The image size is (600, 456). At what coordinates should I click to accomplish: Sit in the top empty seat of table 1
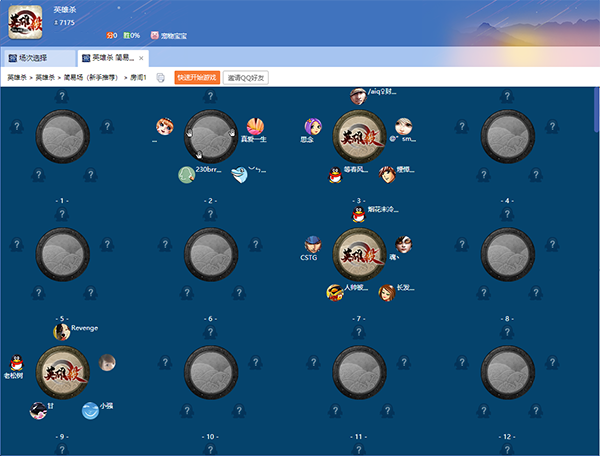coord(62,96)
